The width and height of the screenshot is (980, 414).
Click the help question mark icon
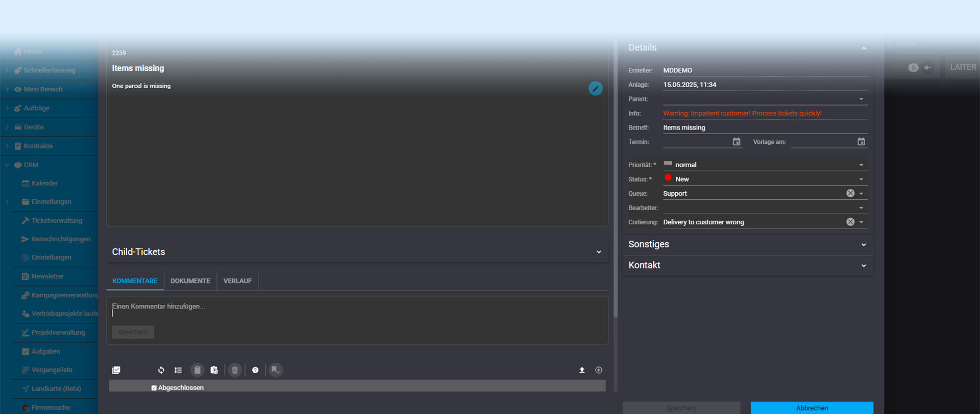[255, 370]
